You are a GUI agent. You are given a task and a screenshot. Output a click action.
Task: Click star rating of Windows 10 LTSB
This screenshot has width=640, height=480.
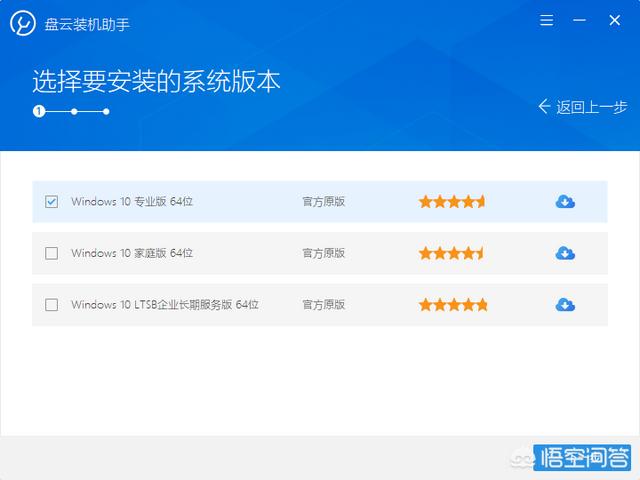tap(453, 304)
